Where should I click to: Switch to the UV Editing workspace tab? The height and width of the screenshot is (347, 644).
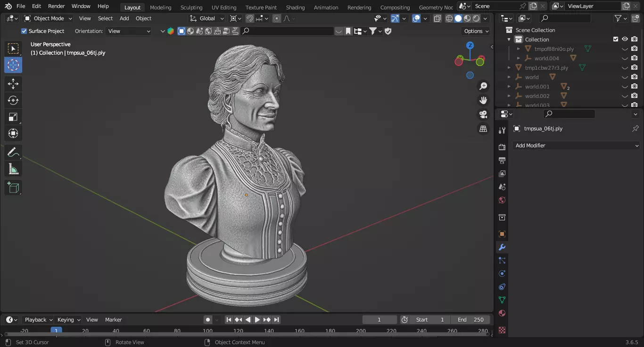click(224, 7)
